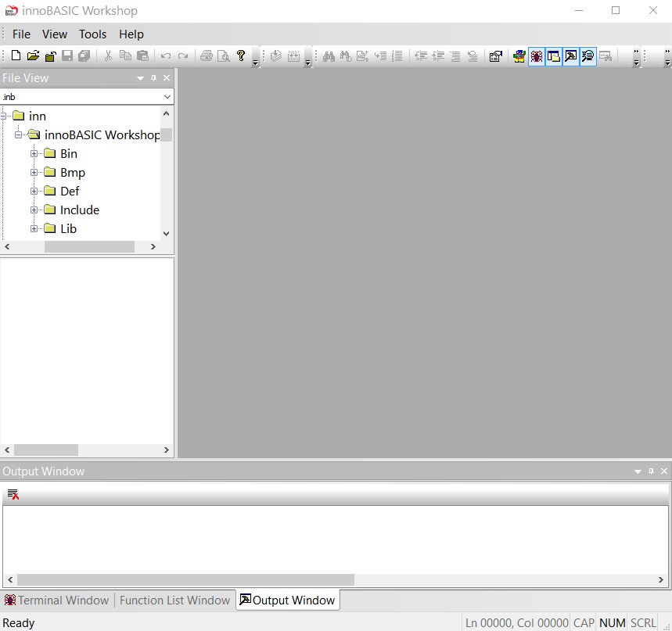Undo with the left curved arrow
Image resolution: width=672 pixels, height=631 pixels.
pyautogui.click(x=166, y=56)
